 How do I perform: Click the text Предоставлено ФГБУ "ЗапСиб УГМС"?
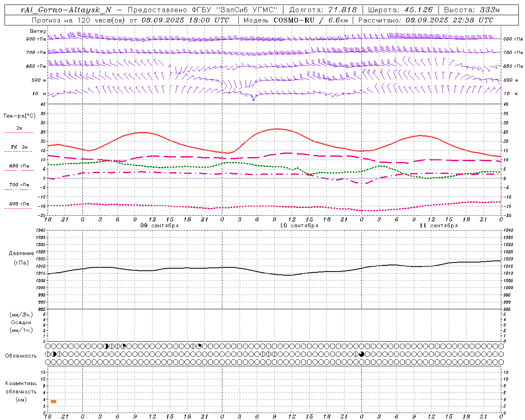click(203, 10)
